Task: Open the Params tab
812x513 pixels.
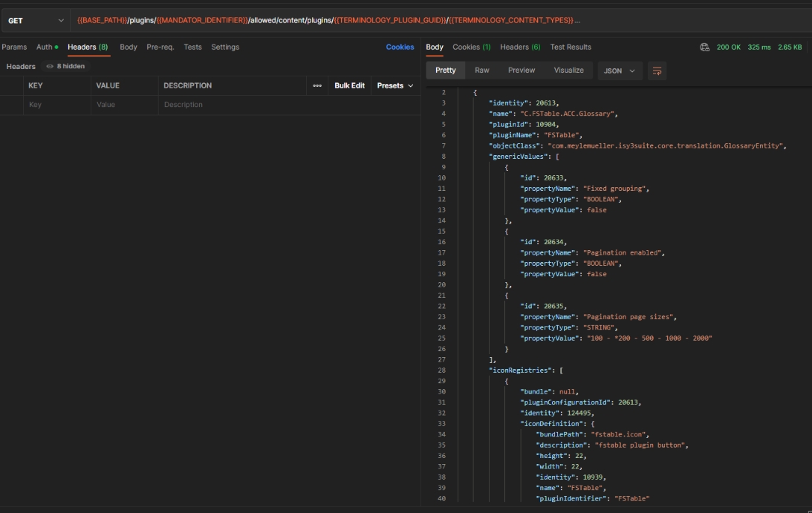Action: point(14,47)
